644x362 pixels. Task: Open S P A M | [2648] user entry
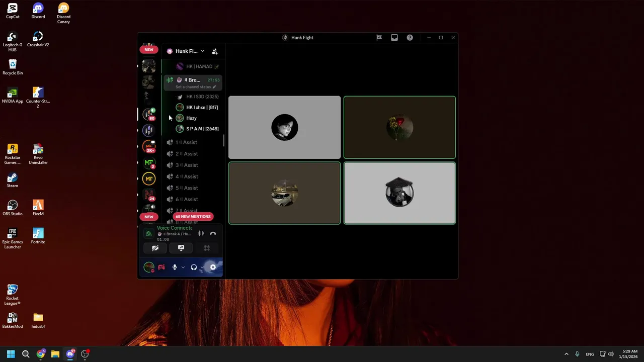point(198,129)
